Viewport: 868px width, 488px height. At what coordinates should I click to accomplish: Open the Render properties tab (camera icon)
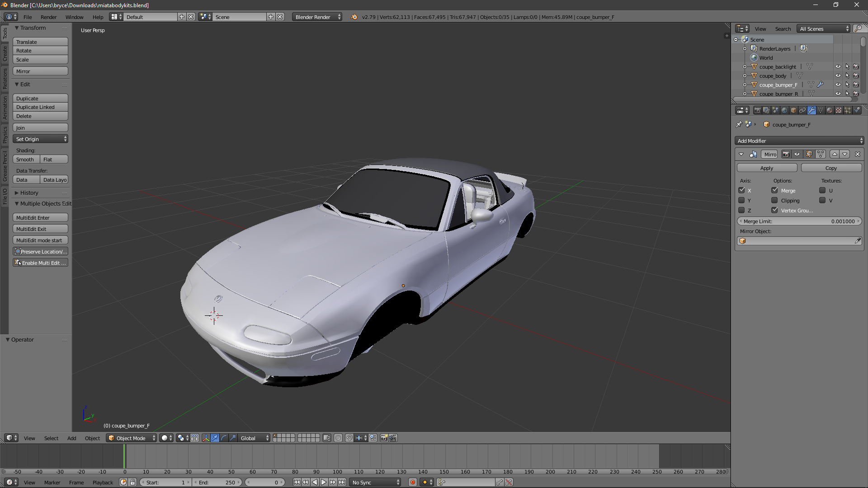pyautogui.click(x=758, y=110)
